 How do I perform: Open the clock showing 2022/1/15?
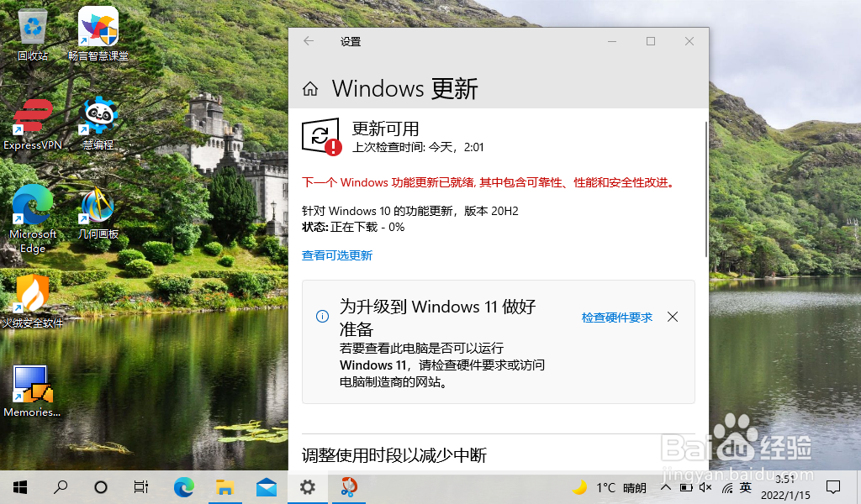click(x=785, y=487)
